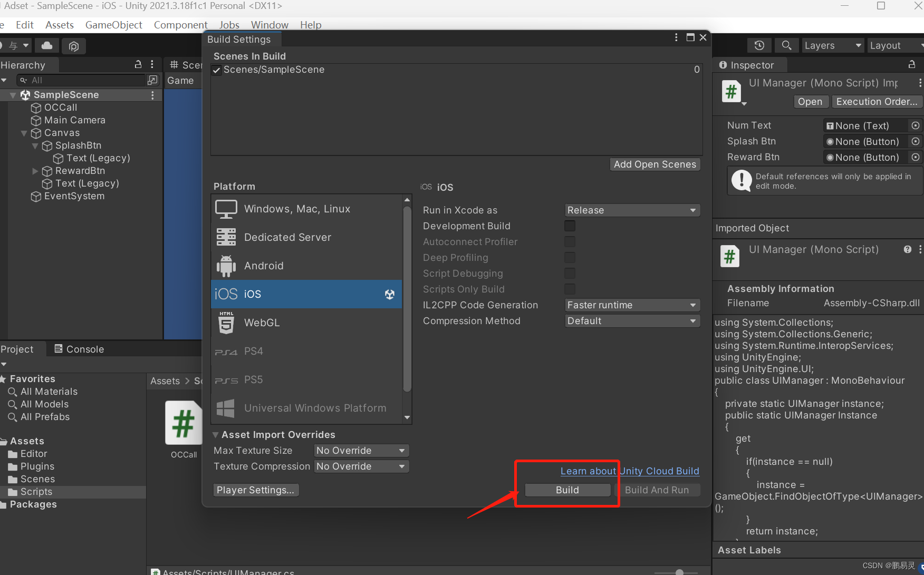Collapse the Canvas tree node
Viewport: 924px width, 575px height.
tap(24, 133)
